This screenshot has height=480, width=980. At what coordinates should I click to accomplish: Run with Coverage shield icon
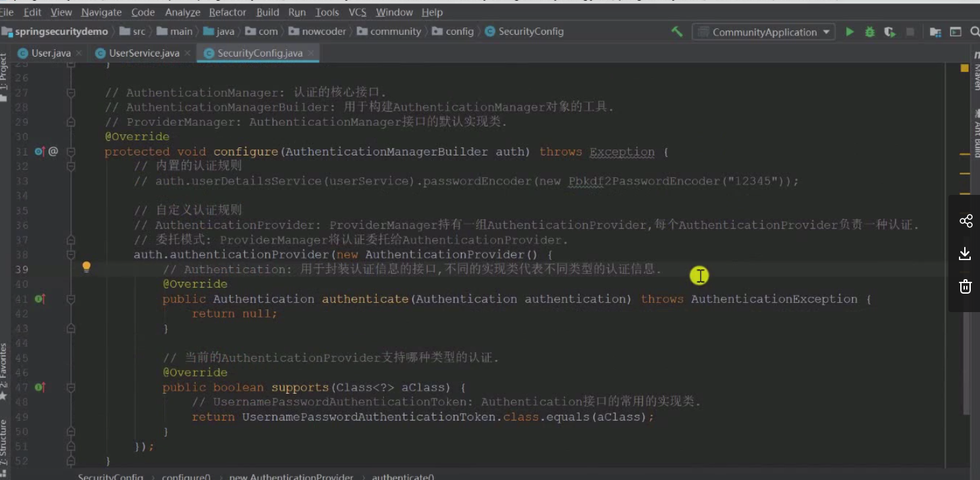(890, 32)
